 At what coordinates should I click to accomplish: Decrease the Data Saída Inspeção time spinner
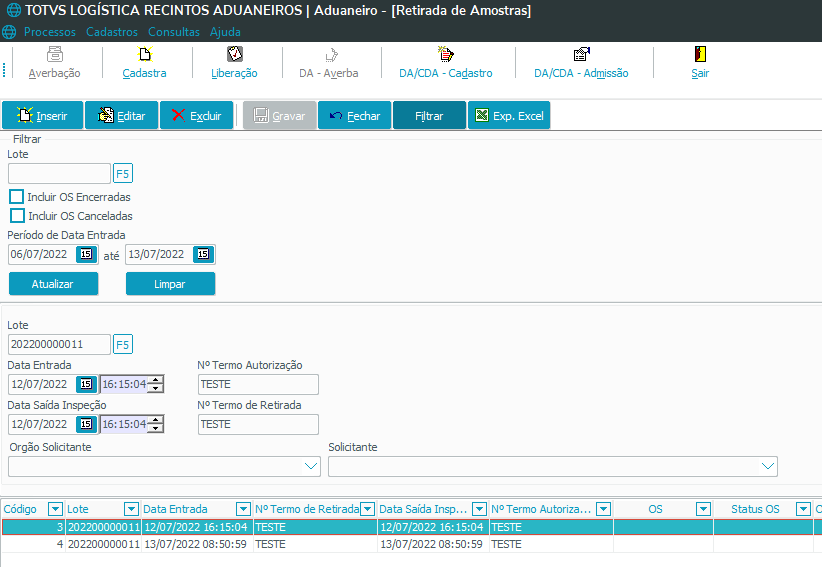pos(156,428)
